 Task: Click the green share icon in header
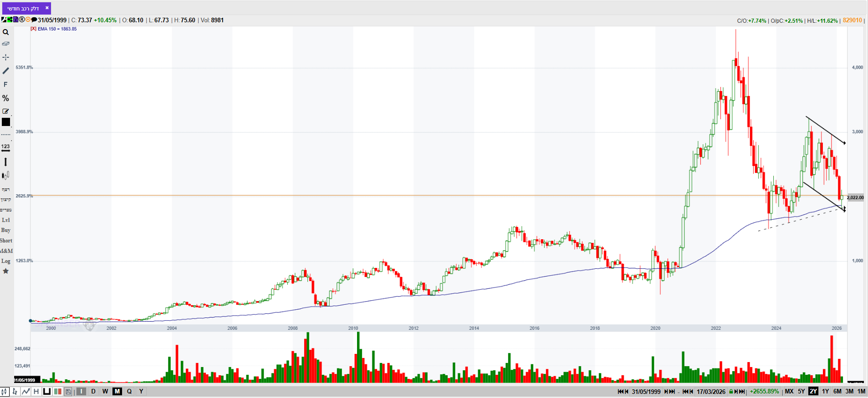point(10,20)
